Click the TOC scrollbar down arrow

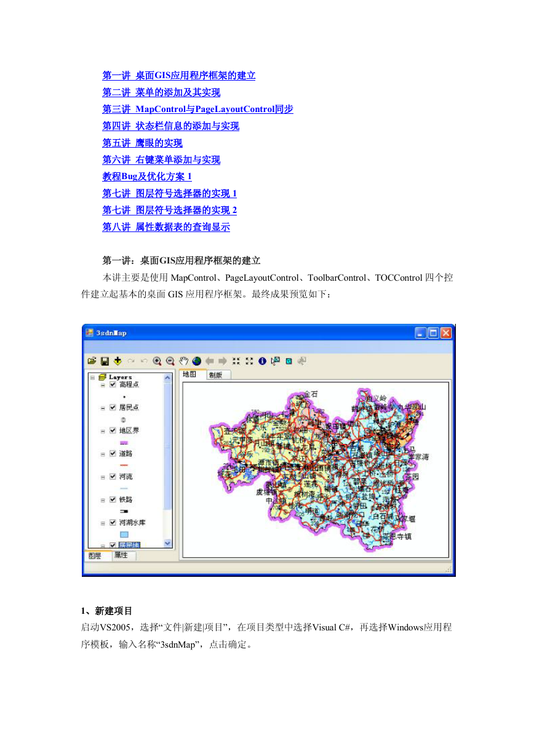pos(167,543)
